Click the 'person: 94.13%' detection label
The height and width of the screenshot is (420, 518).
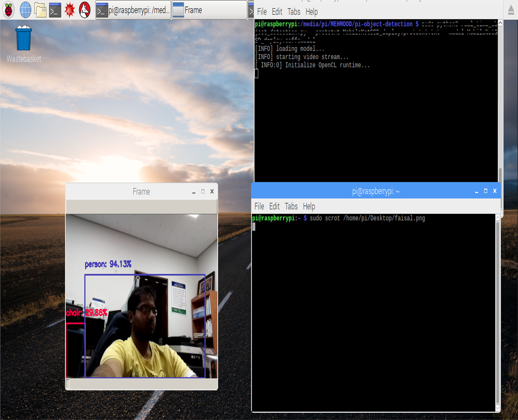pos(108,264)
